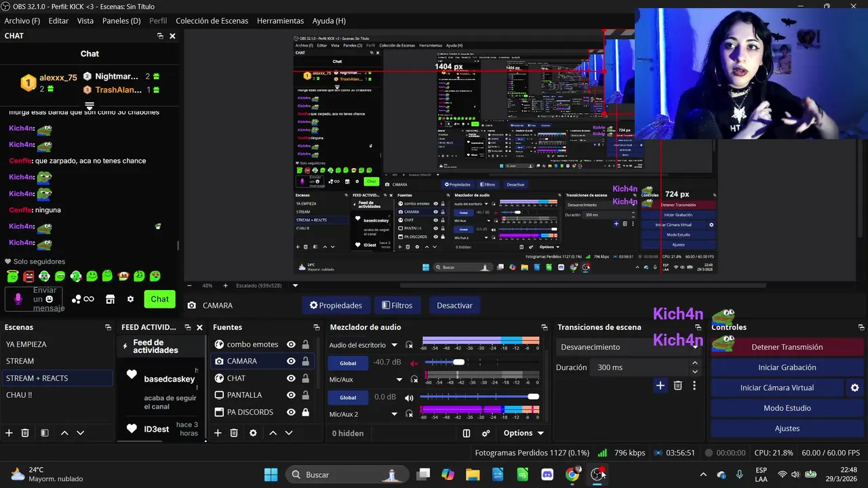
Task: Delete the selected scene with trash icon
Action: point(25,432)
